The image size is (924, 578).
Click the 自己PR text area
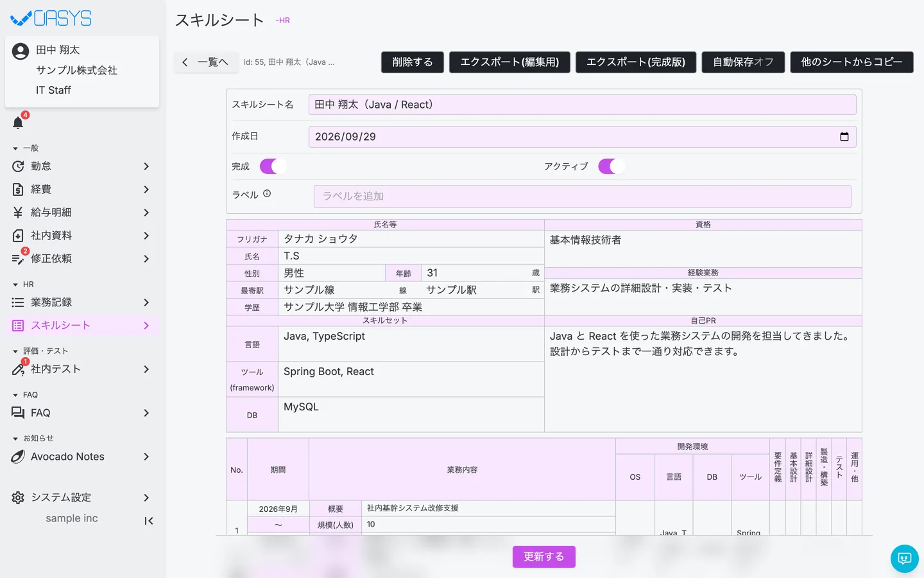(x=703, y=379)
